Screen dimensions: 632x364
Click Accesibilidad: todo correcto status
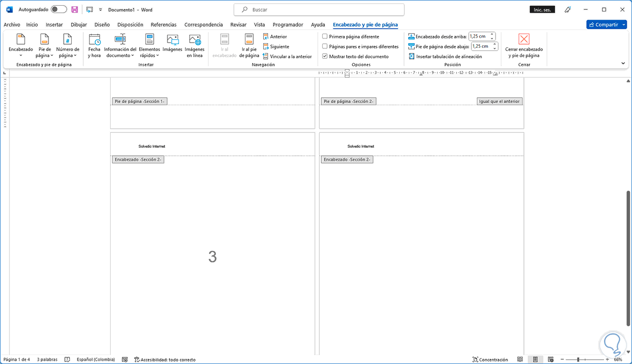click(x=165, y=360)
